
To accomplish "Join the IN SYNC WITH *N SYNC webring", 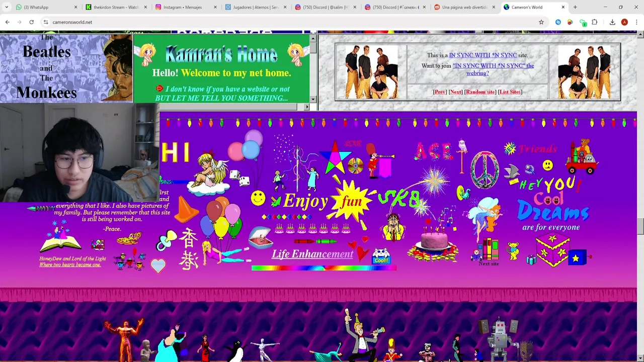I will 493,69.
